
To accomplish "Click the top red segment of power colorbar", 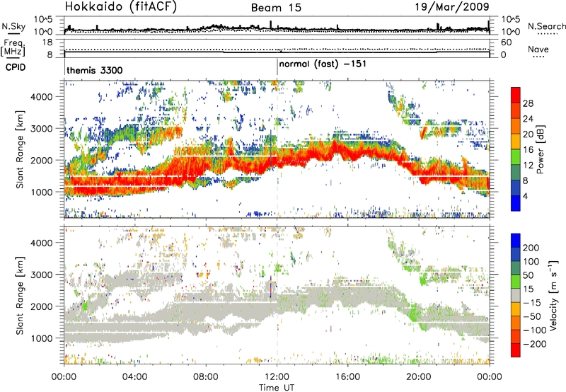I will pos(516,96).
